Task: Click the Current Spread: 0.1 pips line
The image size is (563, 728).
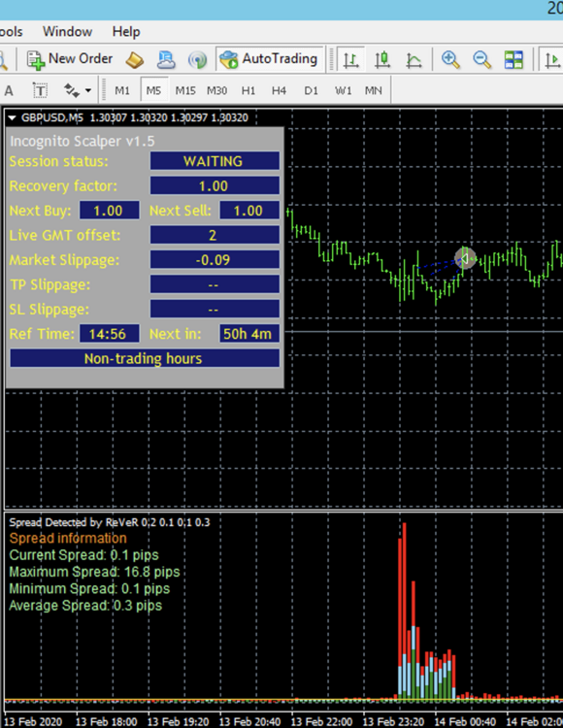Action: click(84, 555)
